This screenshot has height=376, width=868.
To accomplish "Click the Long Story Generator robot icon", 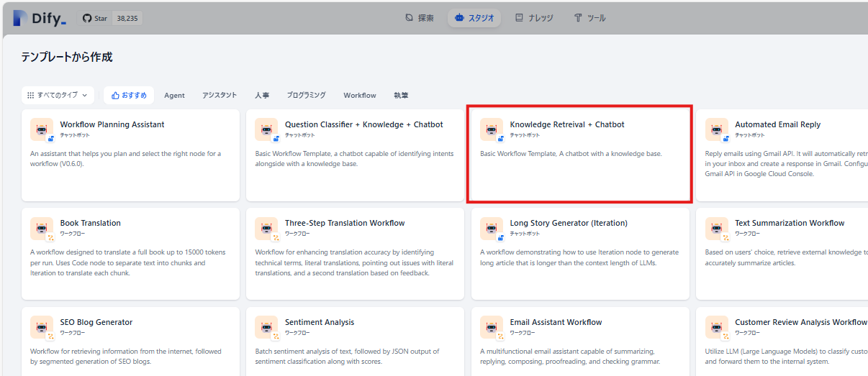I will click(492, 228).
